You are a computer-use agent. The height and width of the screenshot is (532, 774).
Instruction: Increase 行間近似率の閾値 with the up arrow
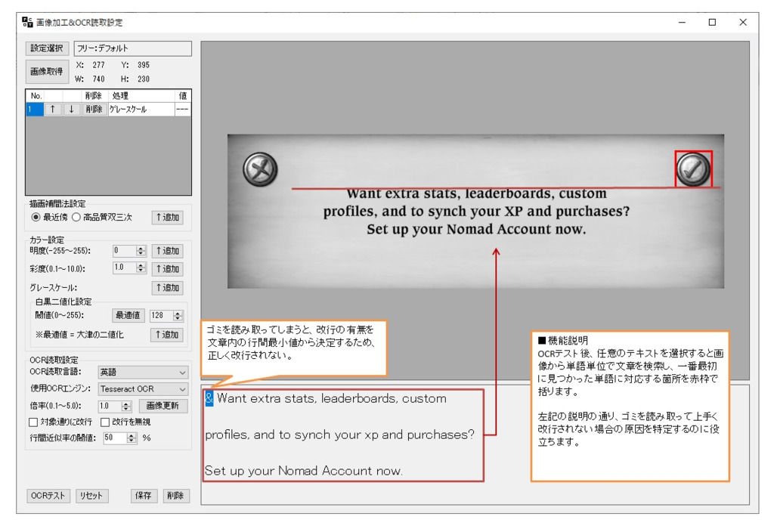click(x=132, y=435)
